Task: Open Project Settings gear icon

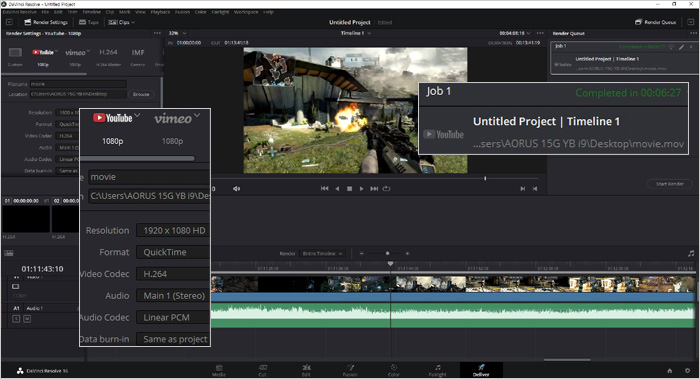Action: click(x=687, y=371)
